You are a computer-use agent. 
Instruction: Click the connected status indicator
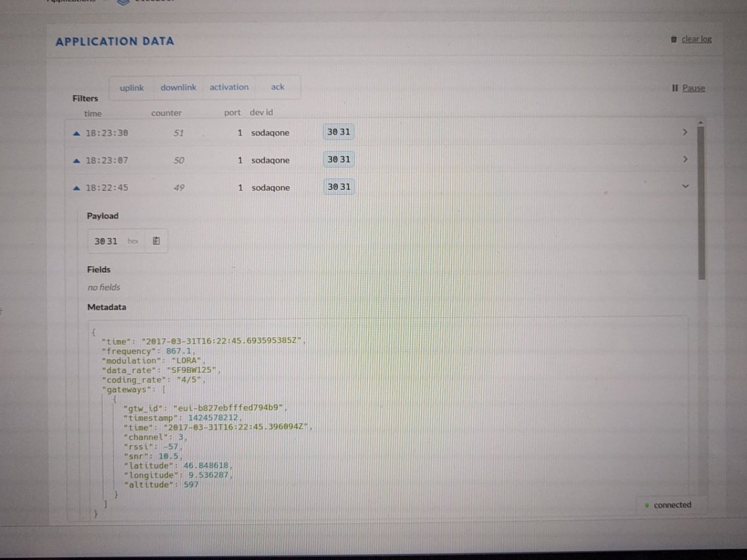pyautogui.click(x=668, y=505)
